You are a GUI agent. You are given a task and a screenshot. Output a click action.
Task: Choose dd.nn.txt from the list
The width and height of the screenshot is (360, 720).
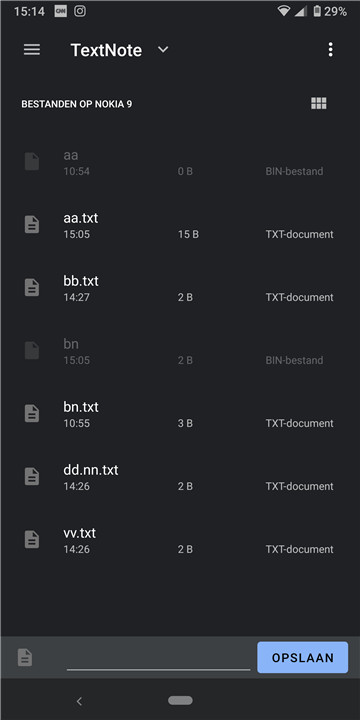point(180,477)
